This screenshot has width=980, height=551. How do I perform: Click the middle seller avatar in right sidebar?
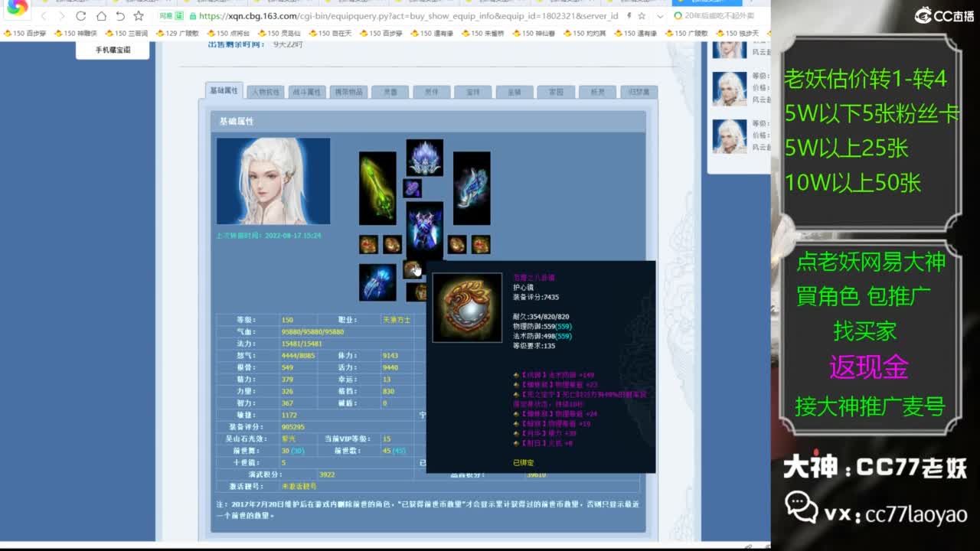(730, 89)
